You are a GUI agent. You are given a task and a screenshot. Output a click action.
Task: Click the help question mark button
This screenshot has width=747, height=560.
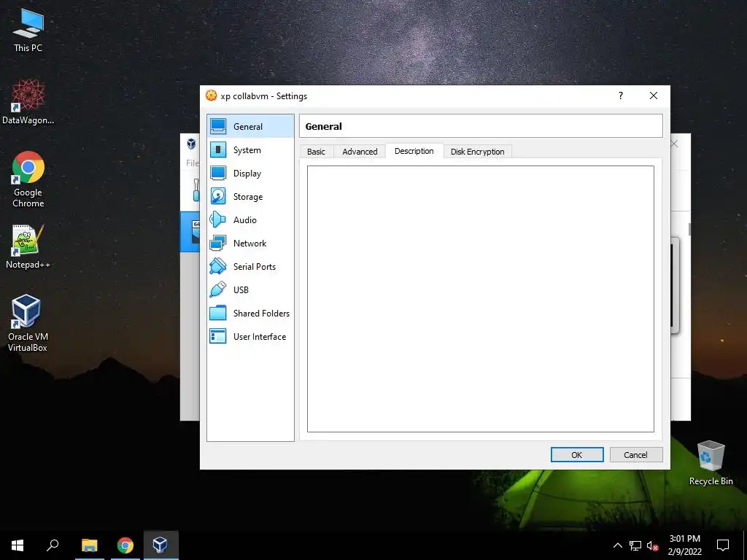[x=620, y=96]
